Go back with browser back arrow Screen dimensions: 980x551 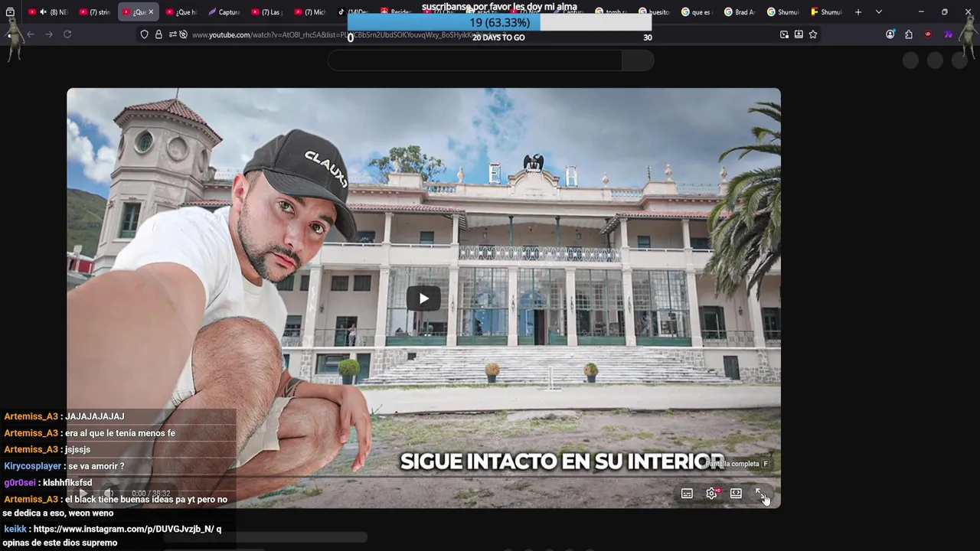tap(31, 34)
